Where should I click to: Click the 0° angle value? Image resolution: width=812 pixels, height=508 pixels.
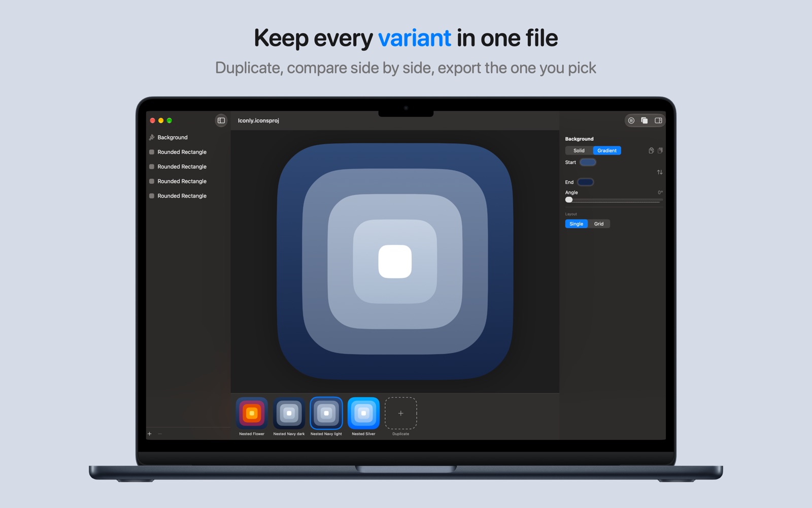(660, 193)
